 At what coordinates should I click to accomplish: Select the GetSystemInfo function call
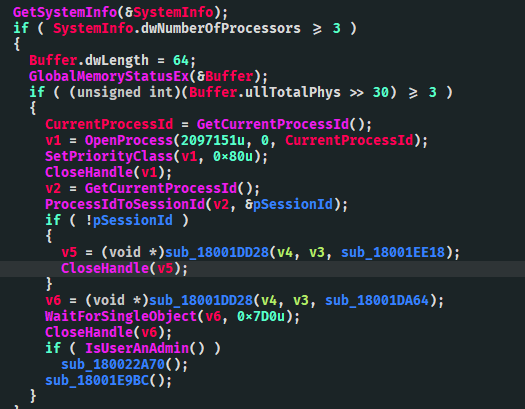point(65,13)
